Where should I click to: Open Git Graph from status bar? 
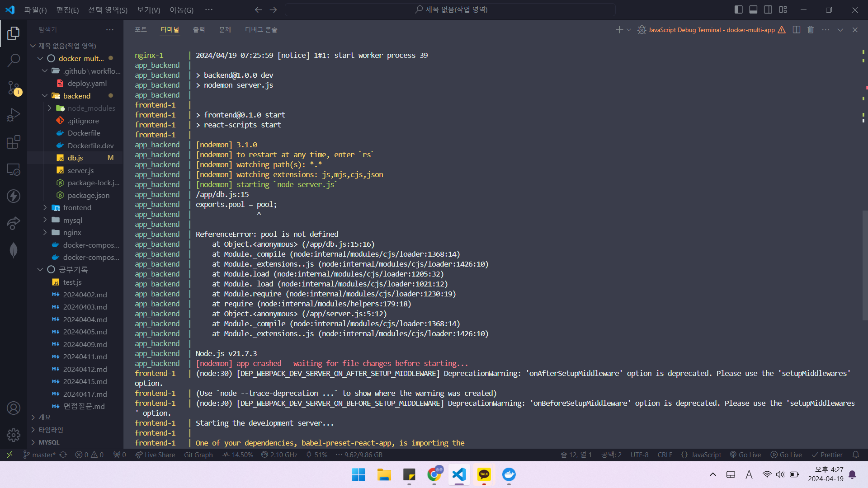pos(198,455)
